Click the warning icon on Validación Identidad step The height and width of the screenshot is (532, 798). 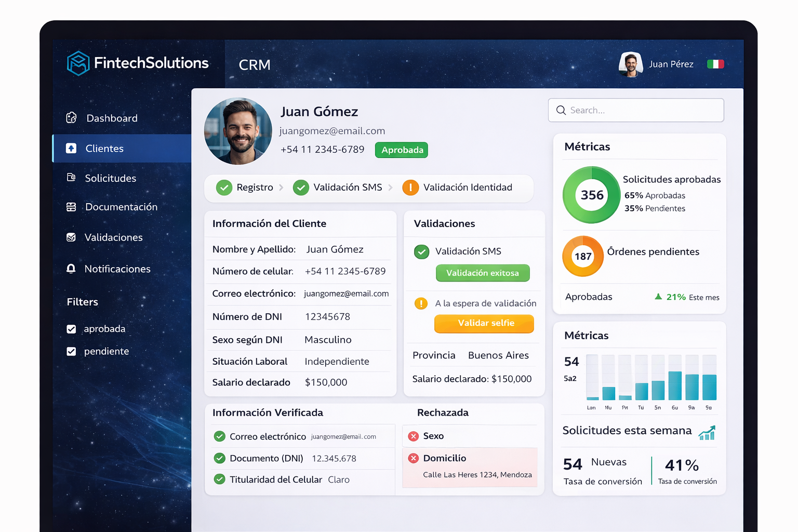pos(410,188)
